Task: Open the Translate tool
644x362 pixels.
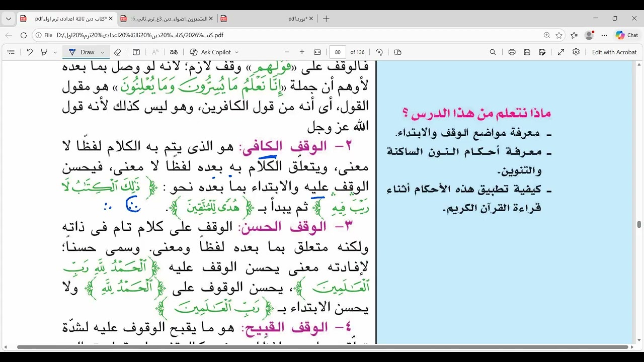Action: pyautogui.click(x=174, y=52)
